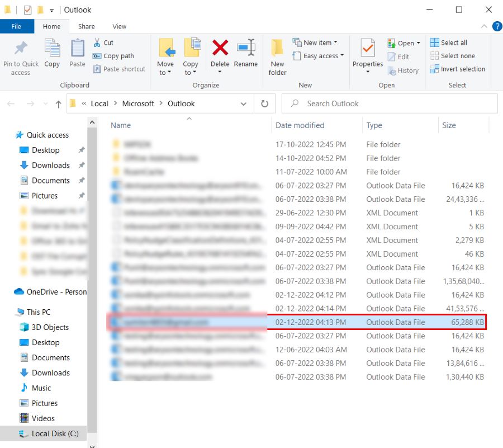Sort by Date modified column header
This screenshot has width=503, height=448.
click(x=300, y=125)
